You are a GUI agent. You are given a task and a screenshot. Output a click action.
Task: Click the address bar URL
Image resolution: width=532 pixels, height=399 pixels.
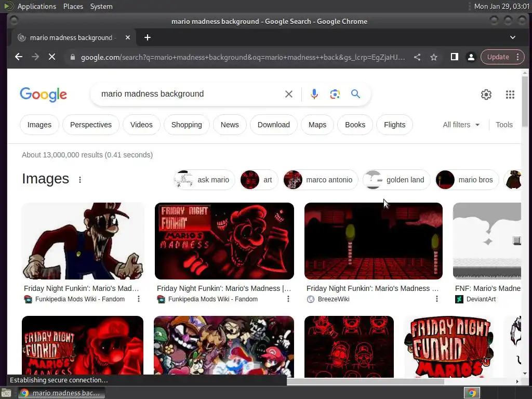tap(243, 57)
